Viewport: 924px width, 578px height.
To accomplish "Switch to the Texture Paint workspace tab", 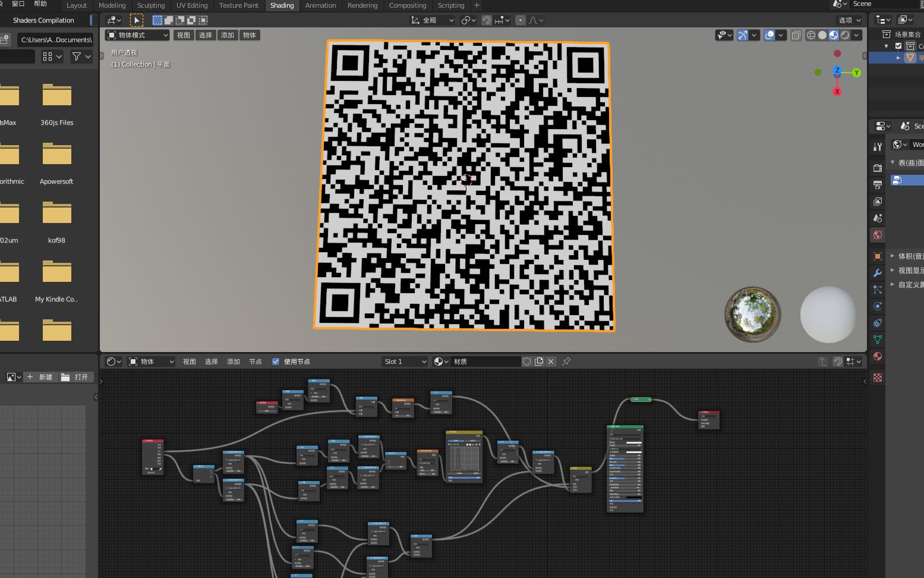I will pyautogui.click(x=239, y=5).
